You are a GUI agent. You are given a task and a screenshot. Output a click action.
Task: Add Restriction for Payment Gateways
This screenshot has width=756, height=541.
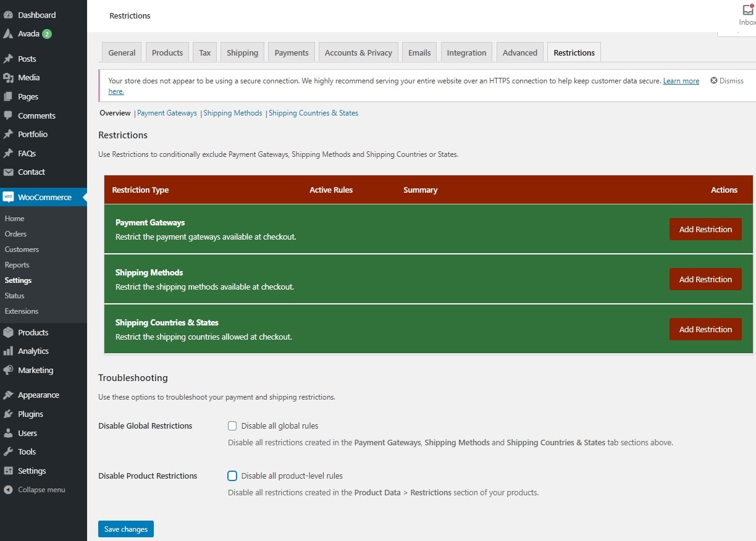pos(705,229)
